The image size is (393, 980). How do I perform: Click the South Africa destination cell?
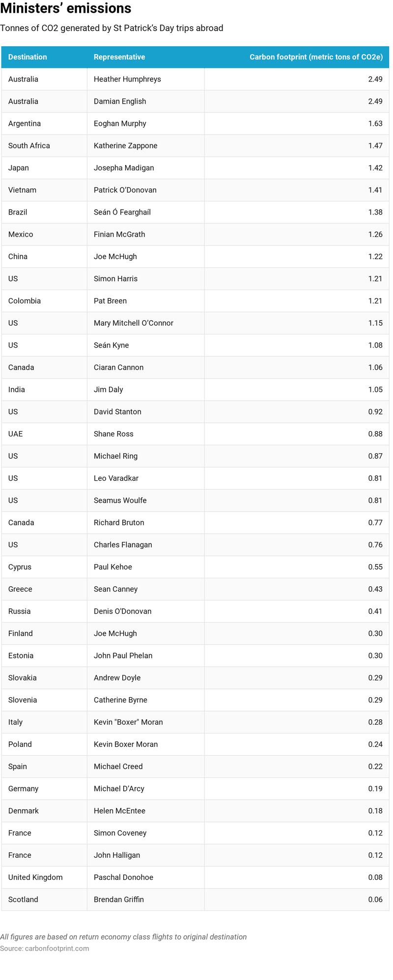pyautogui.click(x=29, y=145)
